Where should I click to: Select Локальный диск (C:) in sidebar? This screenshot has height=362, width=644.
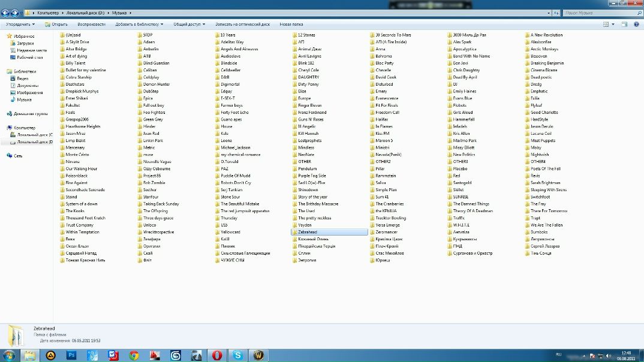point(31,135)
